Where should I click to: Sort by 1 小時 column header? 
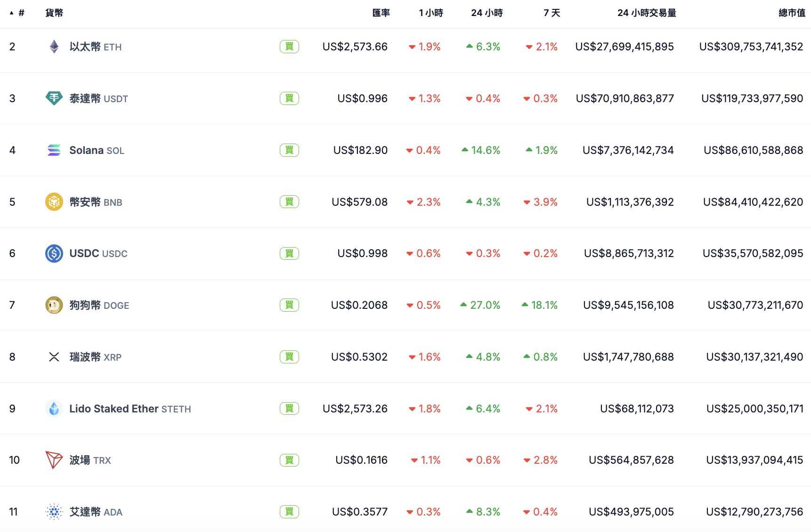tap(431, 13)
